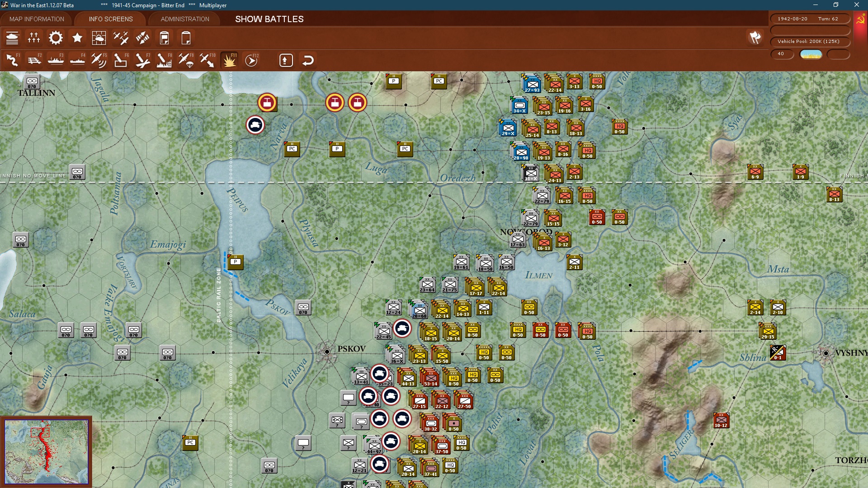Select the Soviet unit labeled 25-14
Viewport: 868px width, 488px height.
[533, 129]
